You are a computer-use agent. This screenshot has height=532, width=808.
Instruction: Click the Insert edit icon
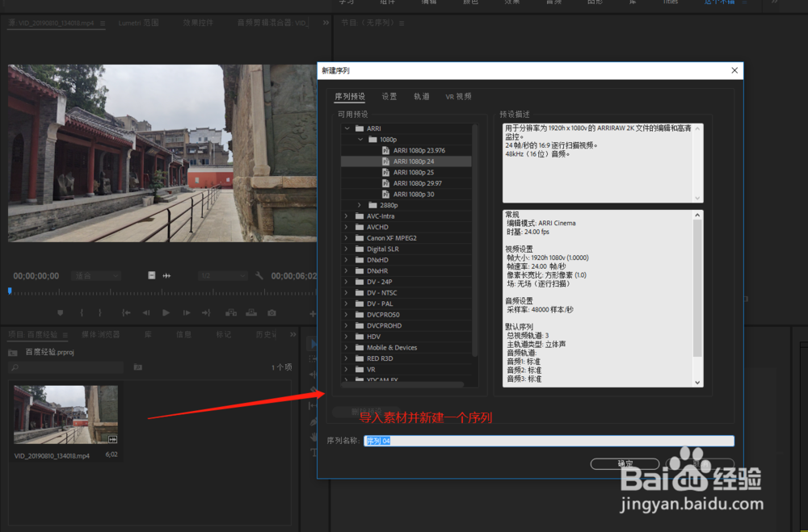(x=231, y=312)
